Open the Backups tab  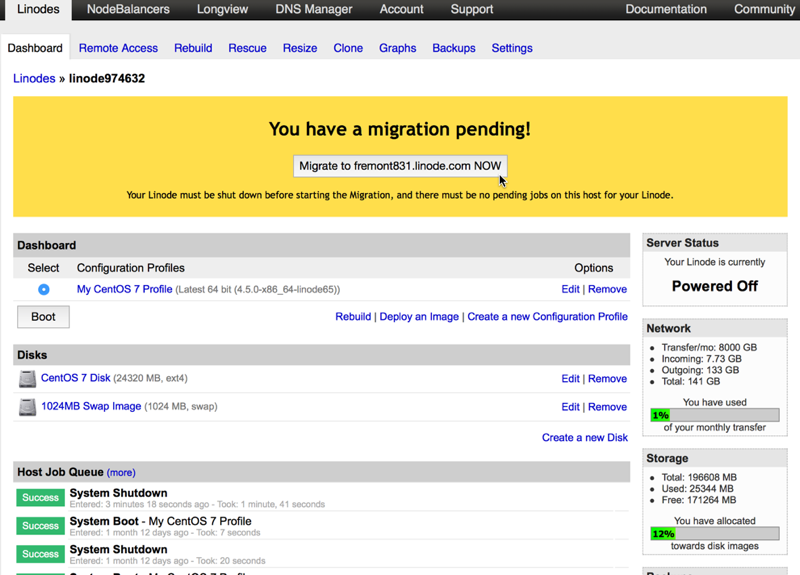pyautogui.click(x=454, y=48)
